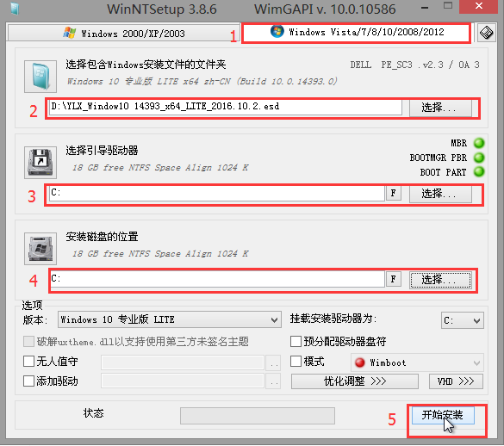Click the BOOT PART green status light
Image resolution: width=504 pixels, height=446 pixels.
pos(479,171)
